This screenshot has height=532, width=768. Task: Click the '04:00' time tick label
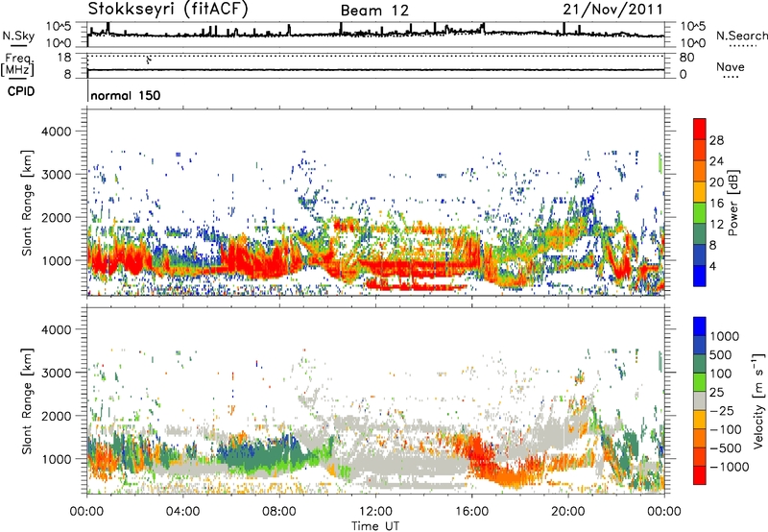pos(182,512)
